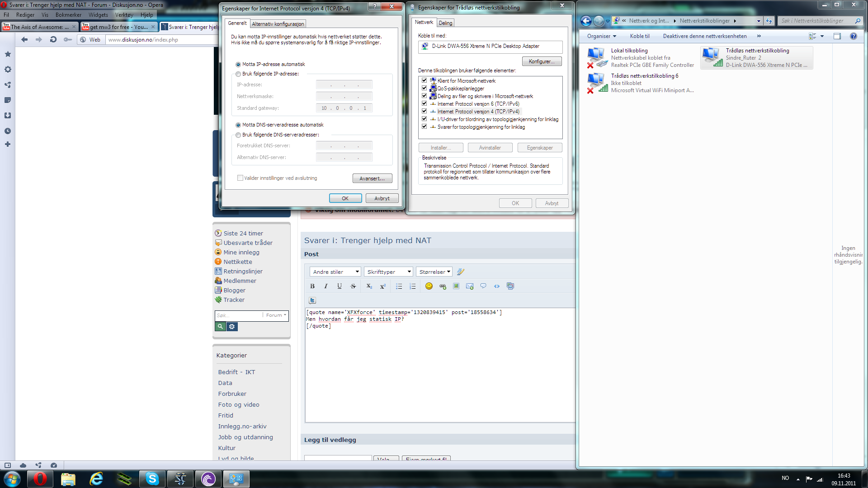Apply strikethrough formatting in post editor

point(353,286)
